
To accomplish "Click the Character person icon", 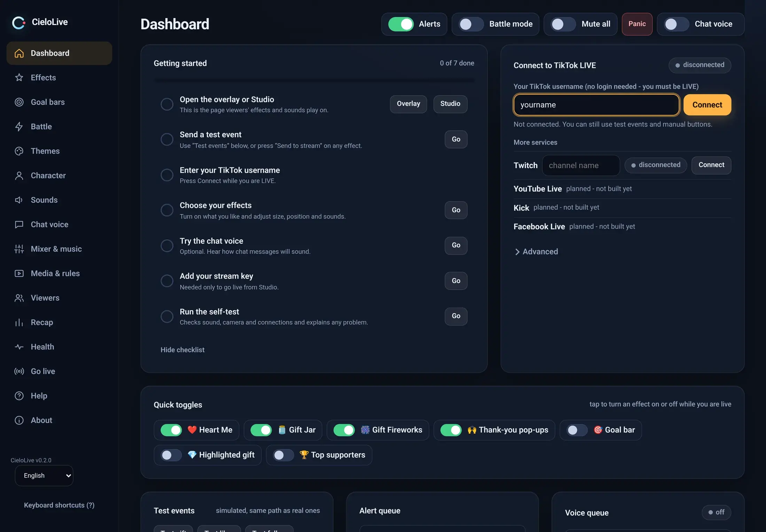I will pyautogui.click(x=19, y=175).
